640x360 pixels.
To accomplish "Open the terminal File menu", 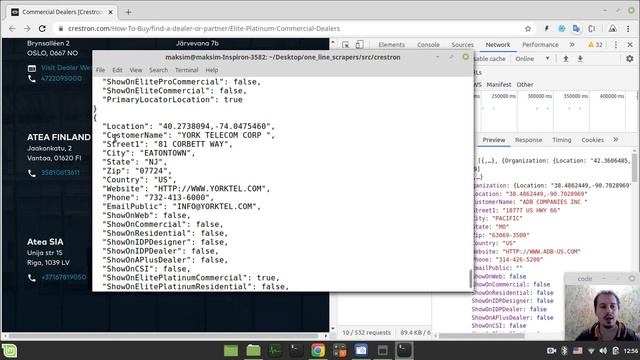I will click(100, 70).
